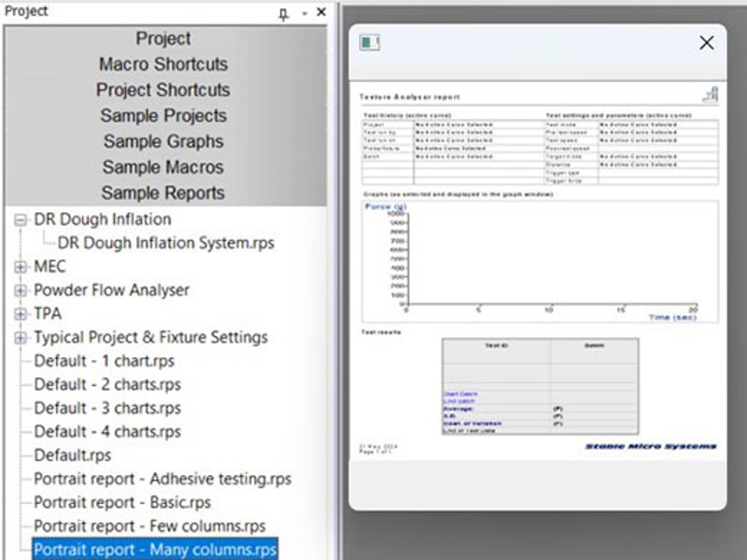The width and height of the screenshot is (747, 560).
Task: Open the Project section tab
Action: (163, 38)
